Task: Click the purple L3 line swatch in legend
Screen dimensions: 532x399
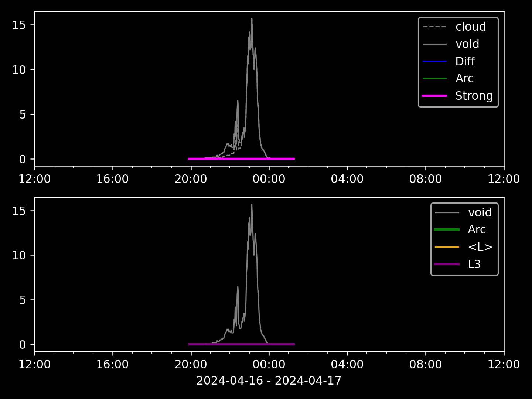Action: (x=447, y=264)
